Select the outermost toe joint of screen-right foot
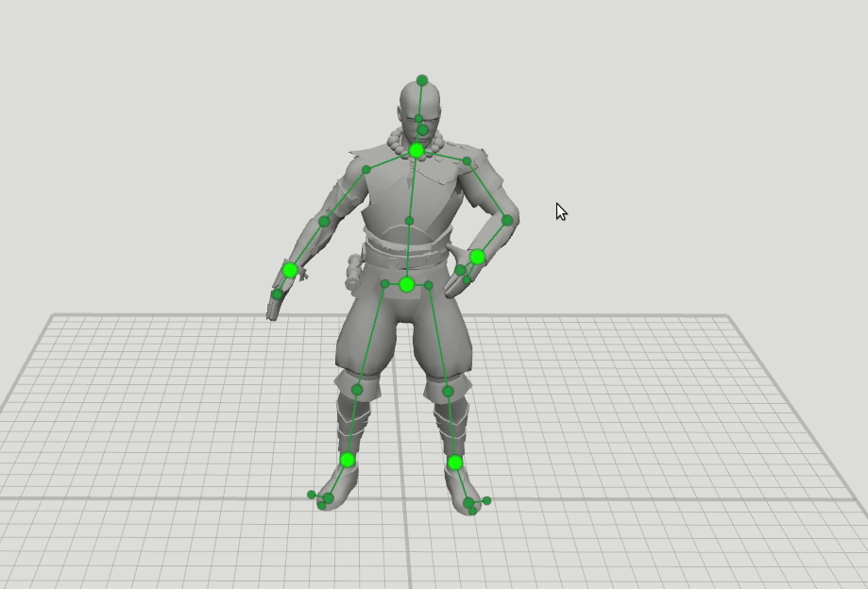Screen dimensions: 868x589 tap(487, 500)
